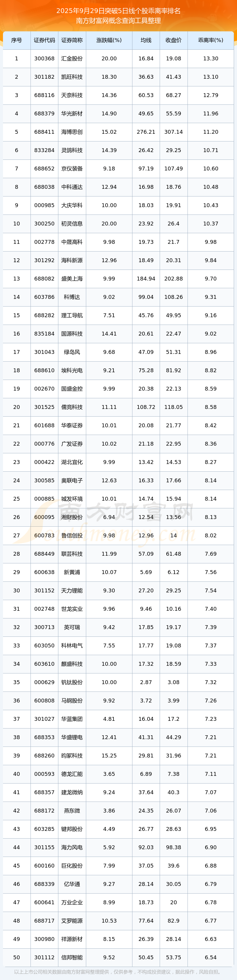237x980 pixels.
Task: Select stock name 巨化股份
Action: click(72, 866)
